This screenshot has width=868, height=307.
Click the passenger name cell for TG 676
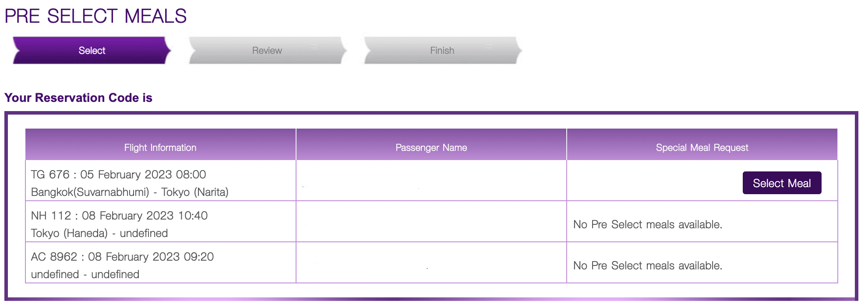point(431,181)
